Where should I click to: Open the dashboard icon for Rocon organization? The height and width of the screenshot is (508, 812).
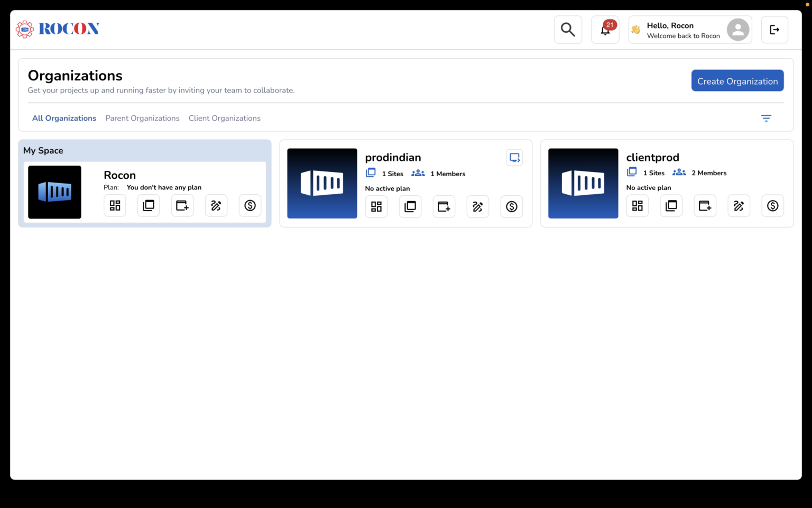pos(115,205)
